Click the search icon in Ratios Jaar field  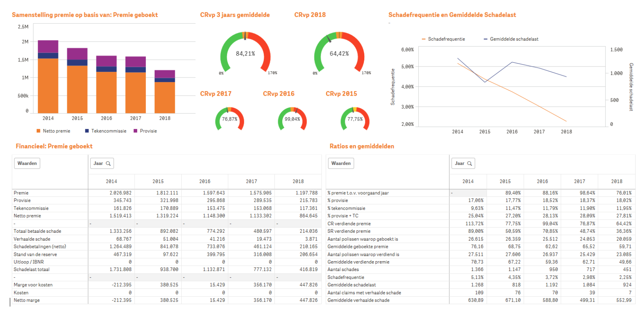pyautogui.click(x=469, y=164)
